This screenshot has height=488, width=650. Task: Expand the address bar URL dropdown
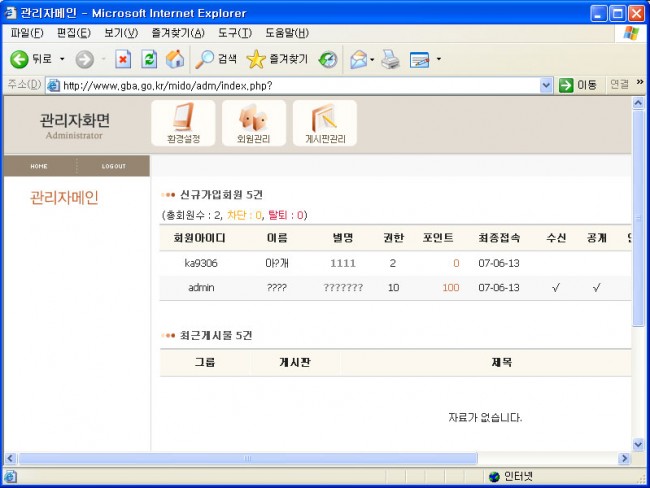(x=546, y=85)
